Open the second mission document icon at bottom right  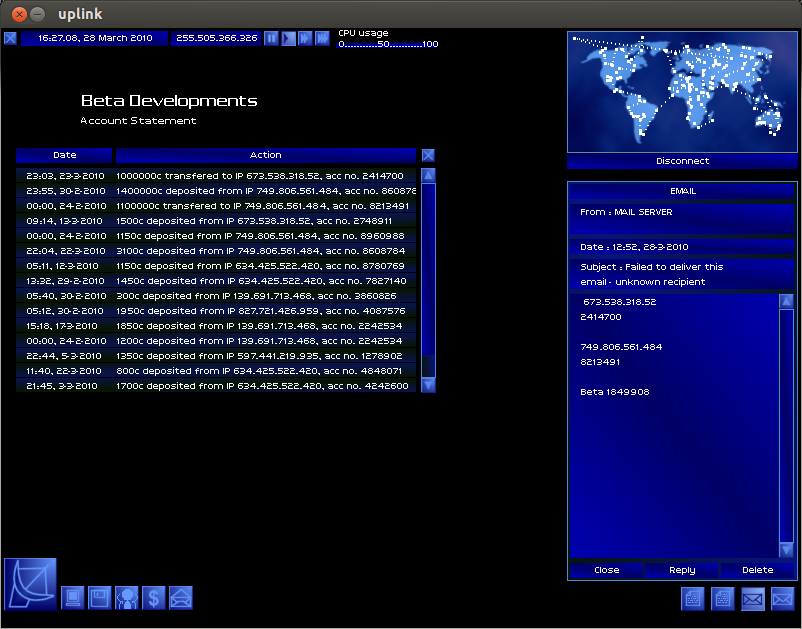tap(723, 599)
